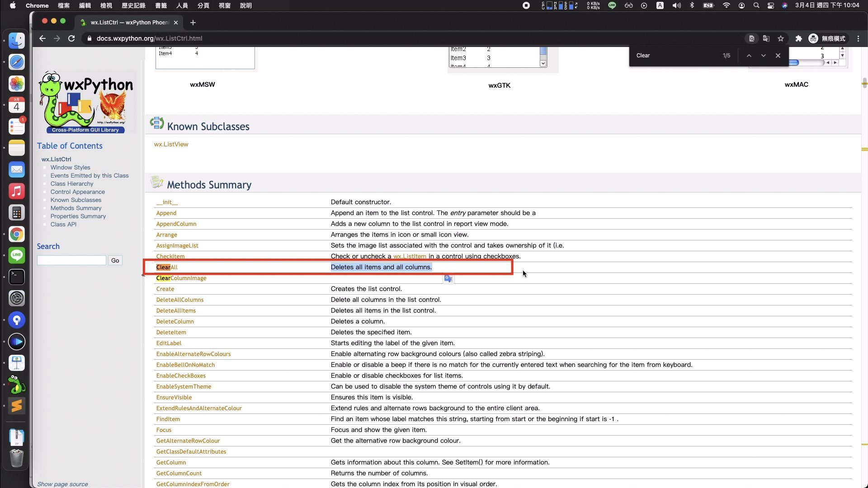Open the GetColumnCount method link
Screen dimensions: 868x488
(x=179, y=473)
